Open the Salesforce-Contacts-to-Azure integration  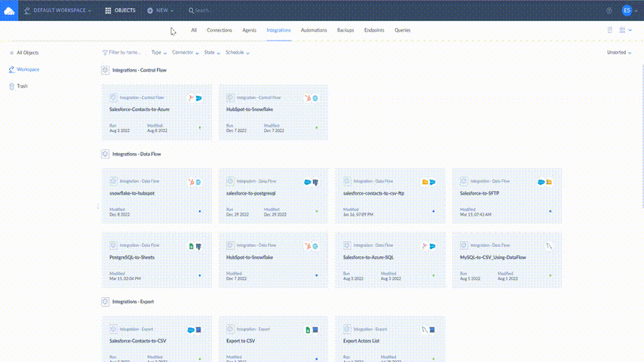(x=157, y=112)
